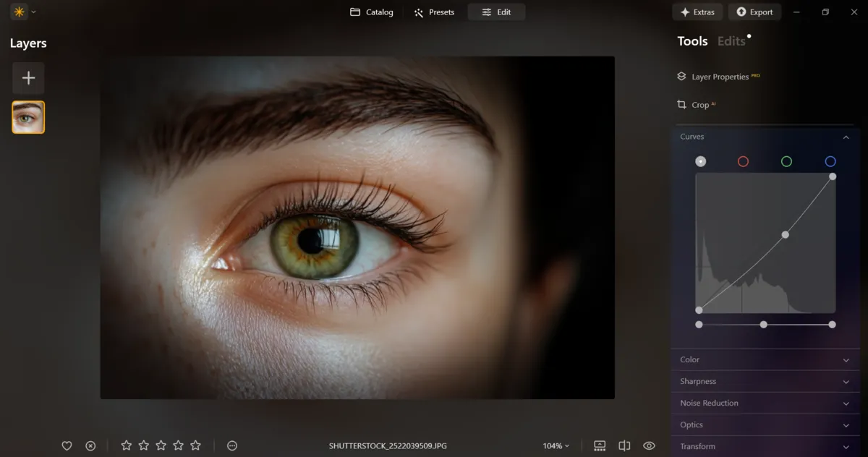Mark the photo as favorite
This screenshot has width=868, height=457.
67,445
